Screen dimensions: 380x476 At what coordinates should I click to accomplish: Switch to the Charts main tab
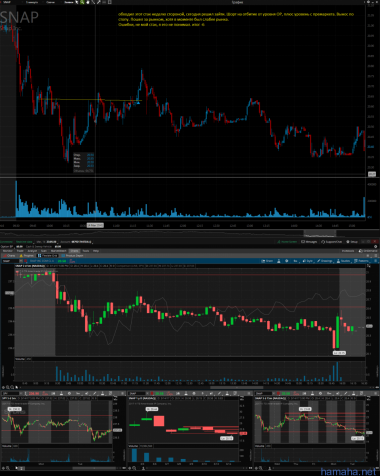74,251
